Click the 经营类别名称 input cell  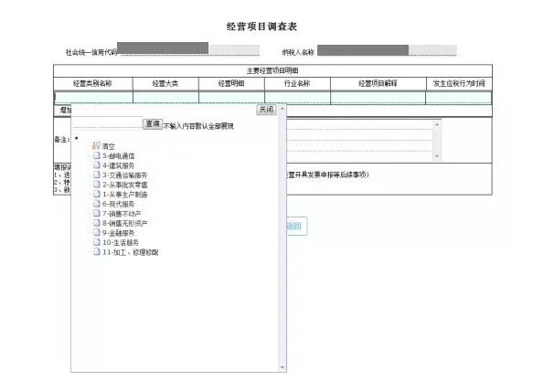pos(93,98)
